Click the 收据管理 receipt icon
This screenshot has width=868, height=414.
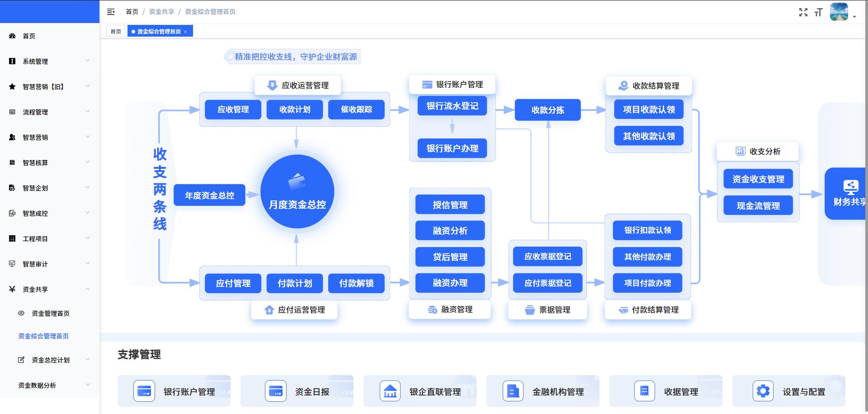click(x=644, y=391)
